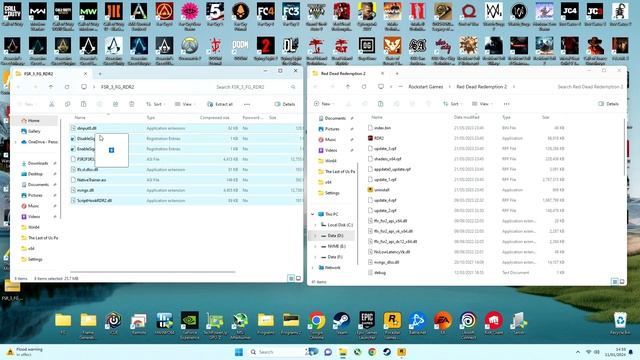The image size is (640, 360).
Task: Open the Steam desktop shortcut
Action: pyautogui.click(x=342, y=324)
